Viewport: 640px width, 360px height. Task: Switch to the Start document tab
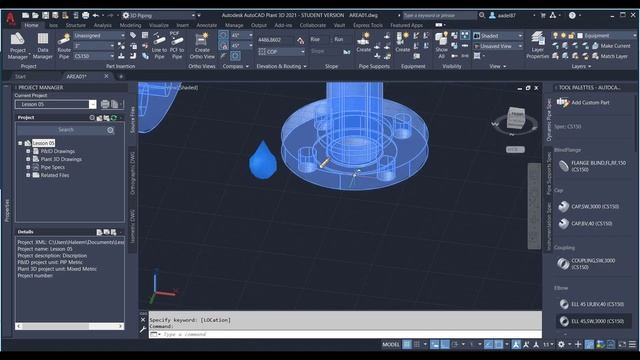pos(20,76)
